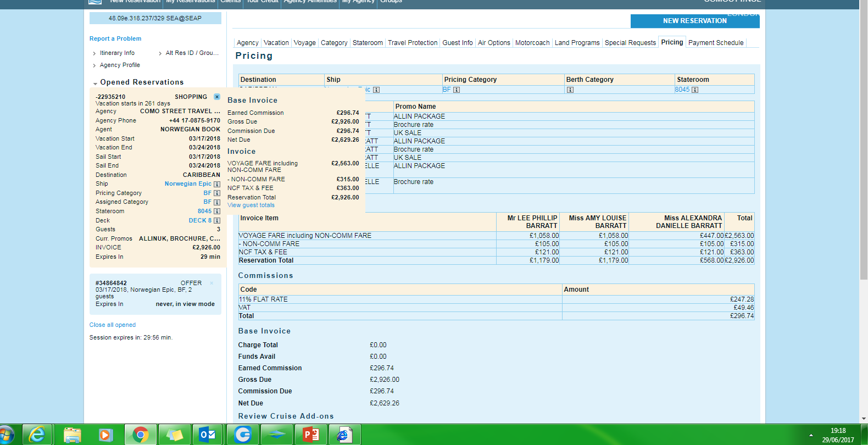
Task: Click the Report a Problem link
Action: [x=115, y=39]
